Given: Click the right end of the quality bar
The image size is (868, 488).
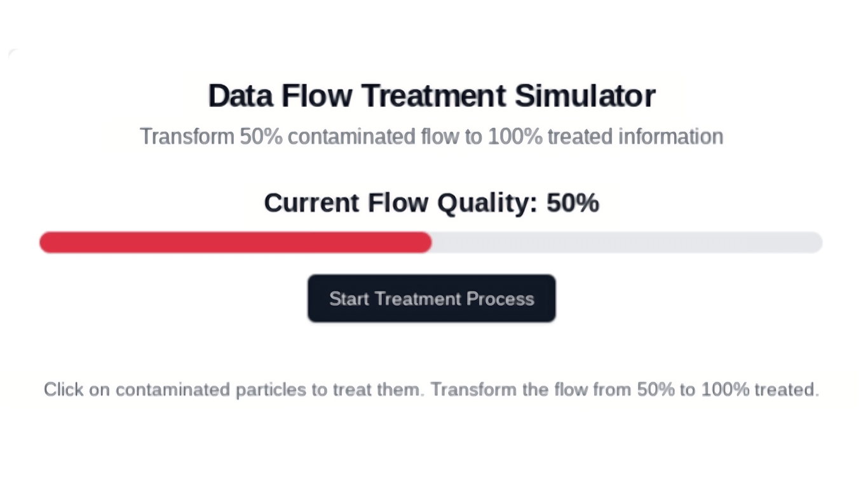Looking at the screenshot, I should coord(817,242).
